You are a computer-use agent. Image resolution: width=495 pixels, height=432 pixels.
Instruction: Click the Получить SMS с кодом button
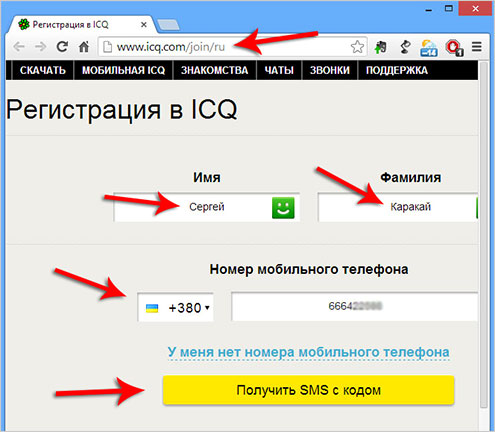309,390
